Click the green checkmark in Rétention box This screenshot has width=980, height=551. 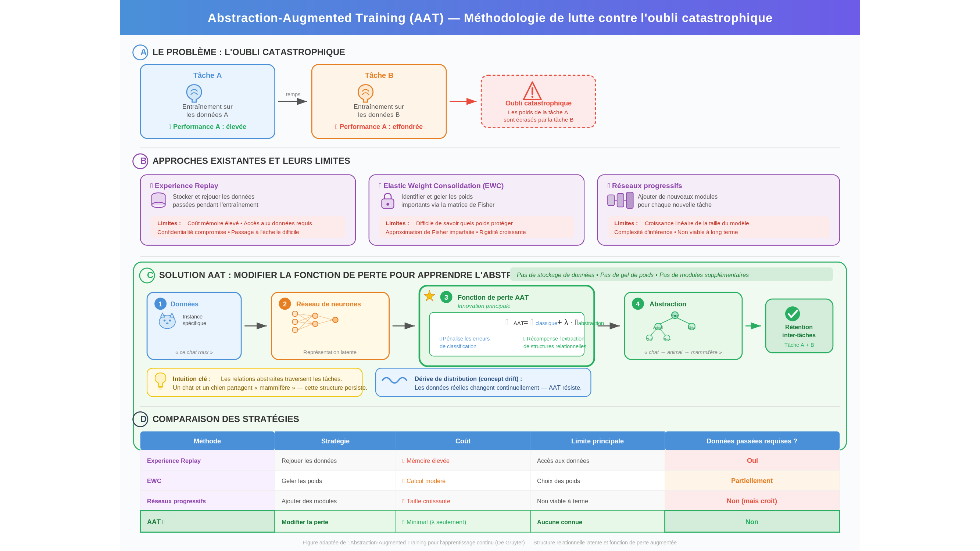[x=793, y=314]
